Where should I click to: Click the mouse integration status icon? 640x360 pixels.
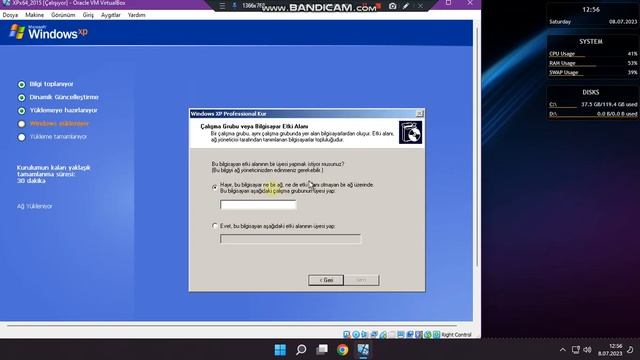point(428,335)
